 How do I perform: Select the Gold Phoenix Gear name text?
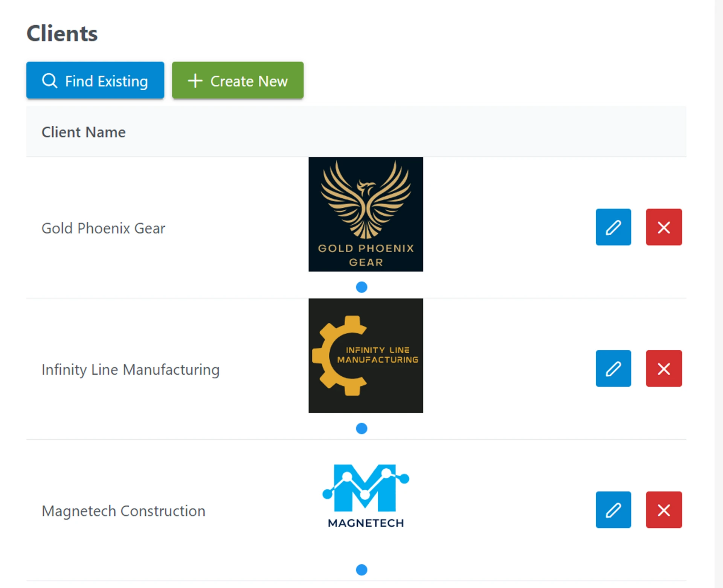click(x=103, y=228)
